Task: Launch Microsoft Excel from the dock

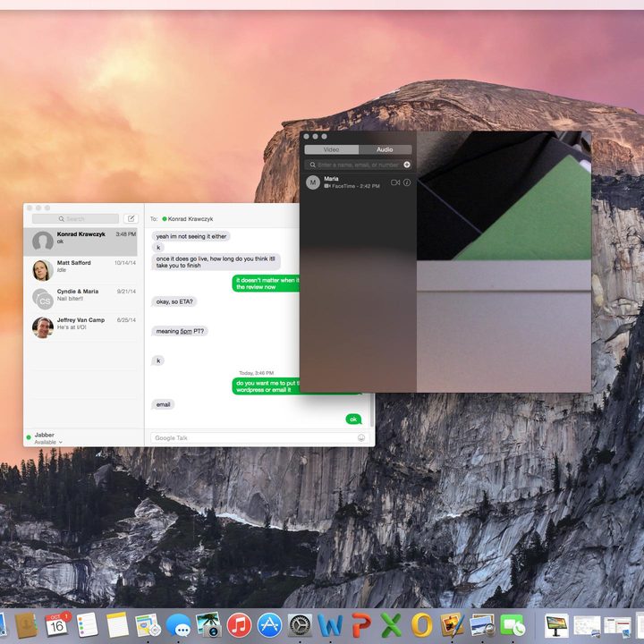Action: point(391,625)
